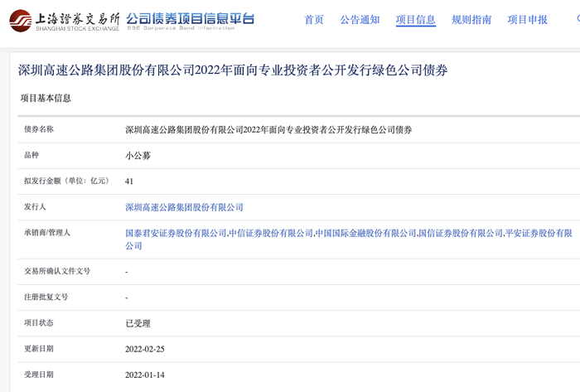Click the 拟发行金额 row label
580x392 pixels.
coord(66,181)
